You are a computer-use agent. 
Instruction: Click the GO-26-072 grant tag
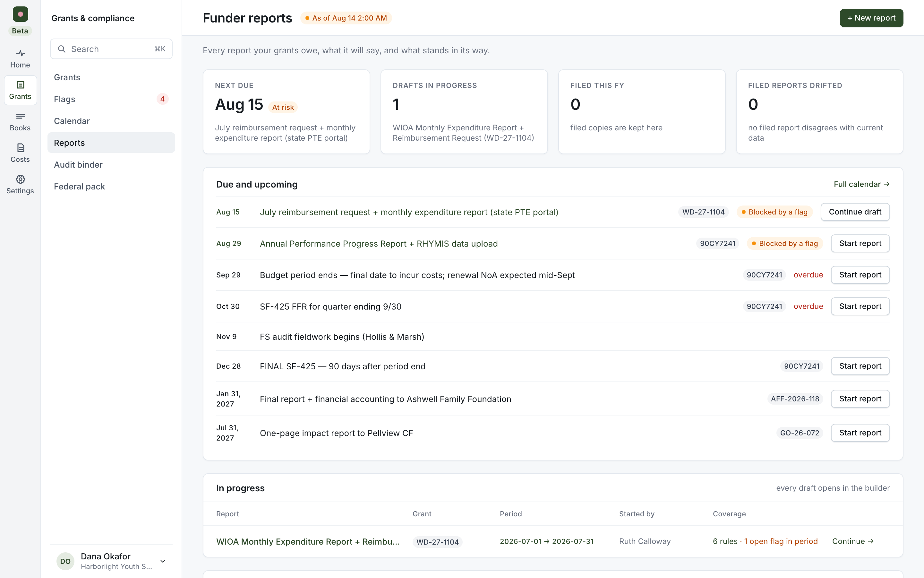[800, 433]
